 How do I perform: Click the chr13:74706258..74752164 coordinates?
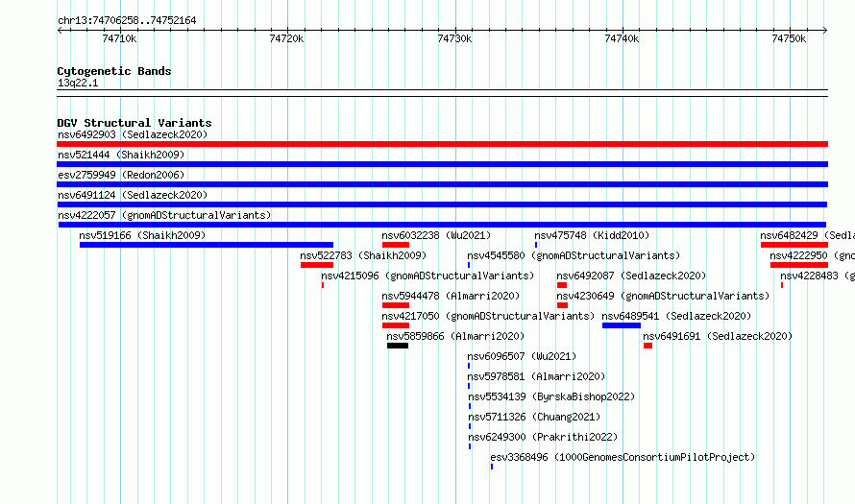point(127,21)
